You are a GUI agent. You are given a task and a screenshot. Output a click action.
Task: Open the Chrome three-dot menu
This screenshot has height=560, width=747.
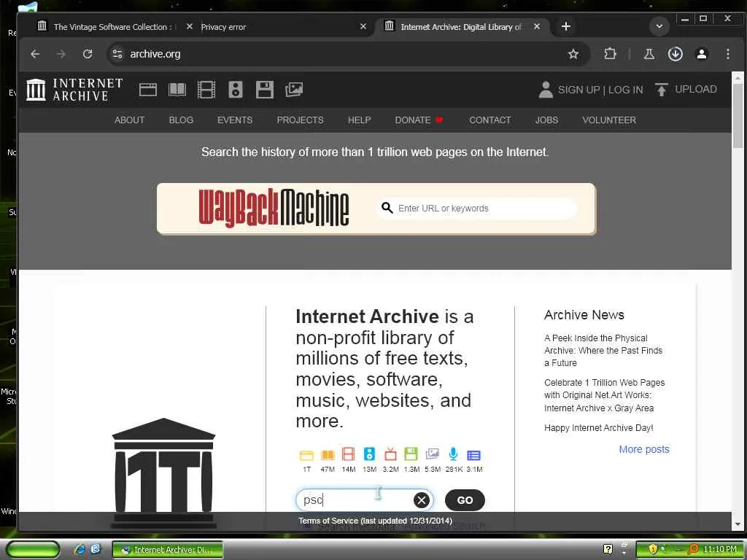(x=727, y=54)
